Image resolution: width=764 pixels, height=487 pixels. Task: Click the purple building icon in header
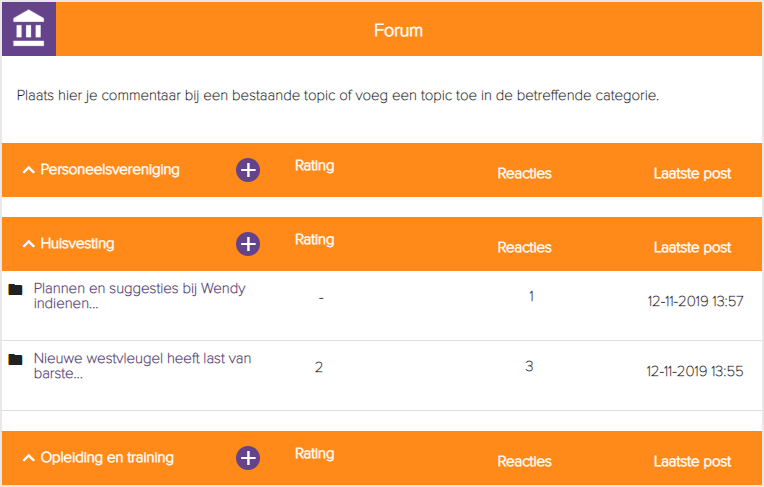click(x=29, y=28)
